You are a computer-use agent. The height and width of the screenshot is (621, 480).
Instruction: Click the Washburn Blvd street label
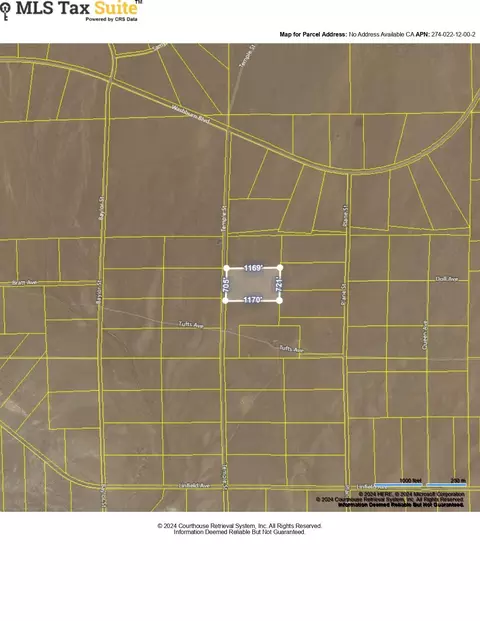(x=191, y=114)
